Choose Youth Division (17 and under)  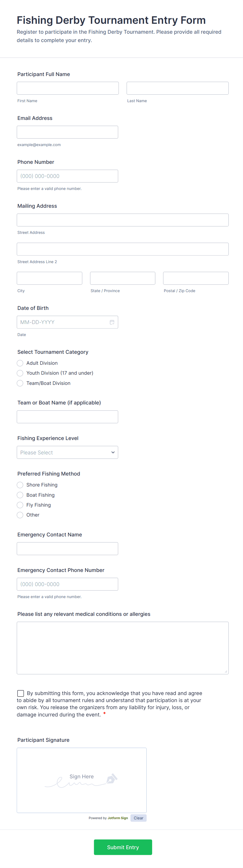pyautogui.click(x=20, y=373)
